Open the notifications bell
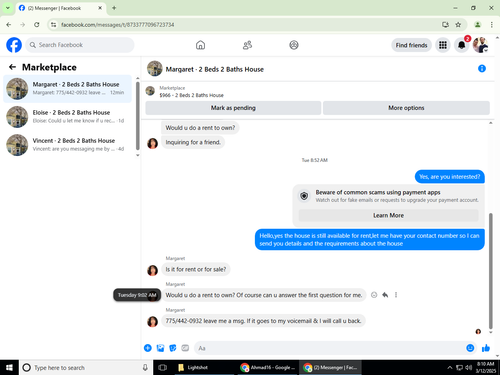Viewport: 500px width, 375px height. (x=461, y=45)
